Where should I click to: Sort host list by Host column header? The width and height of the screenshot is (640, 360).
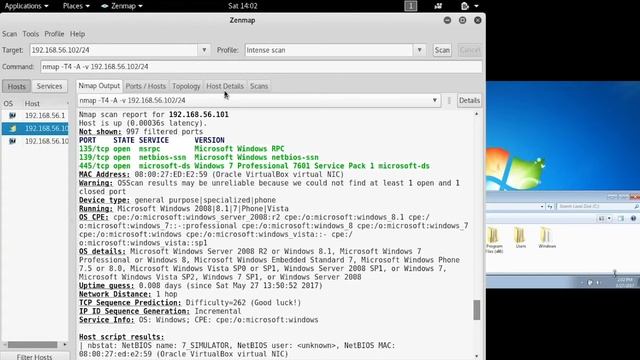pos(32,104)
